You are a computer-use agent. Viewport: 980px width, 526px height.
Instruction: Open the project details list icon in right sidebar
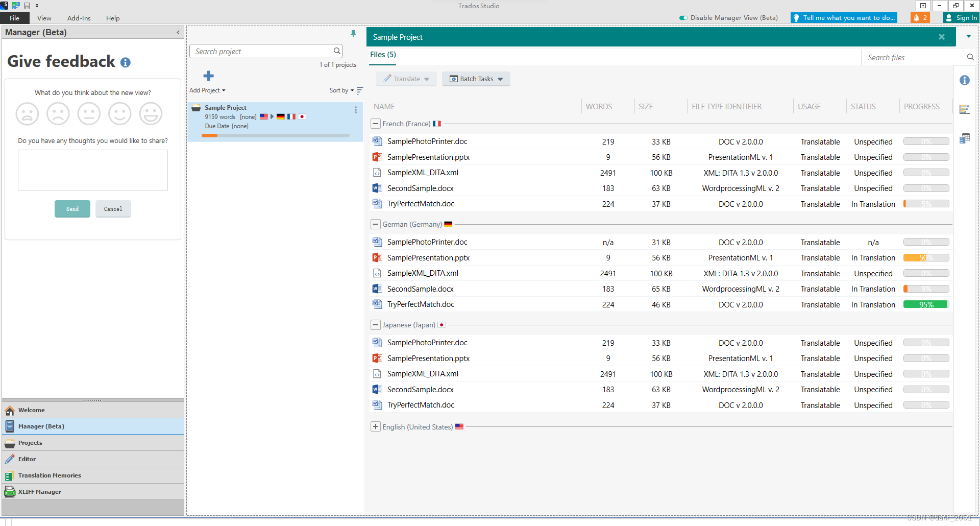pos(964,109)
